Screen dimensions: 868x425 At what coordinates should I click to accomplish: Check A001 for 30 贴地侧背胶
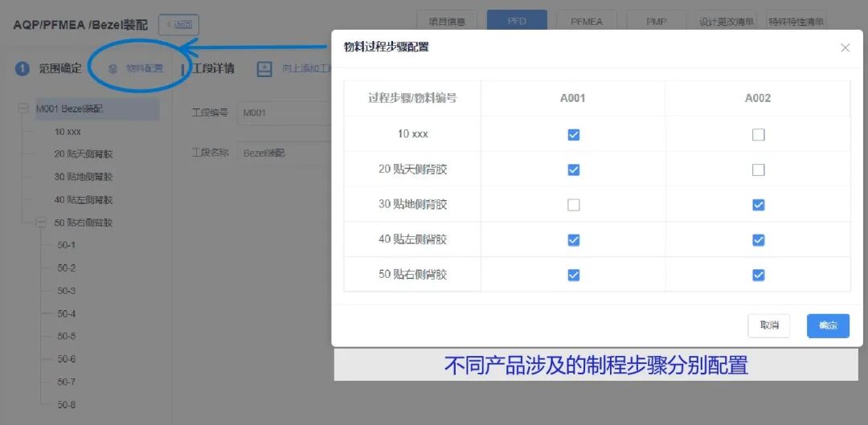click(x=574, y=206)
